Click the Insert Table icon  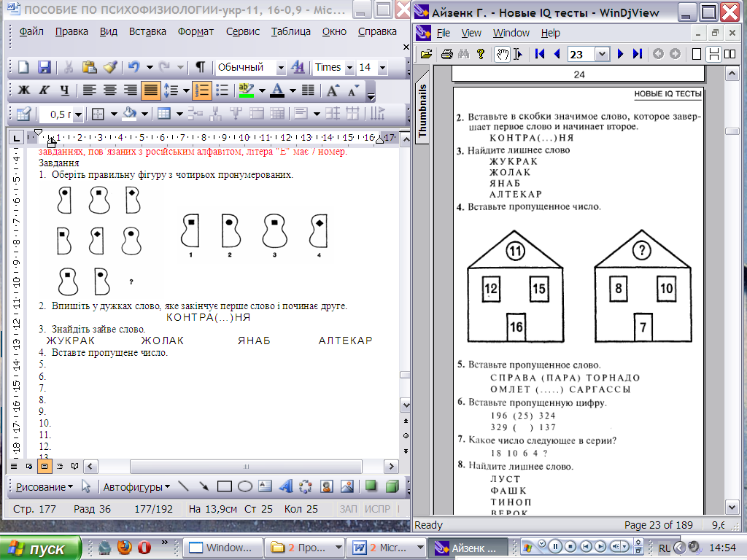click(x=164, y=113)
